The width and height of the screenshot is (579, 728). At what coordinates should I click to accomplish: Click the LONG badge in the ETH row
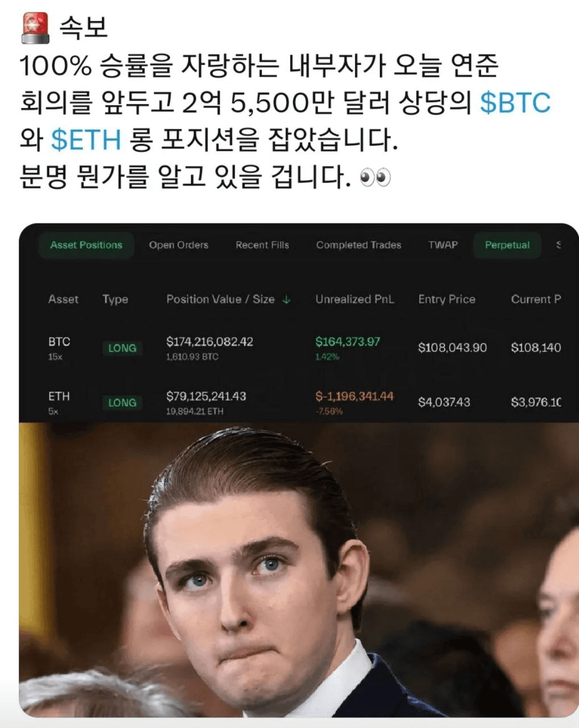click(x=122, y=403)
